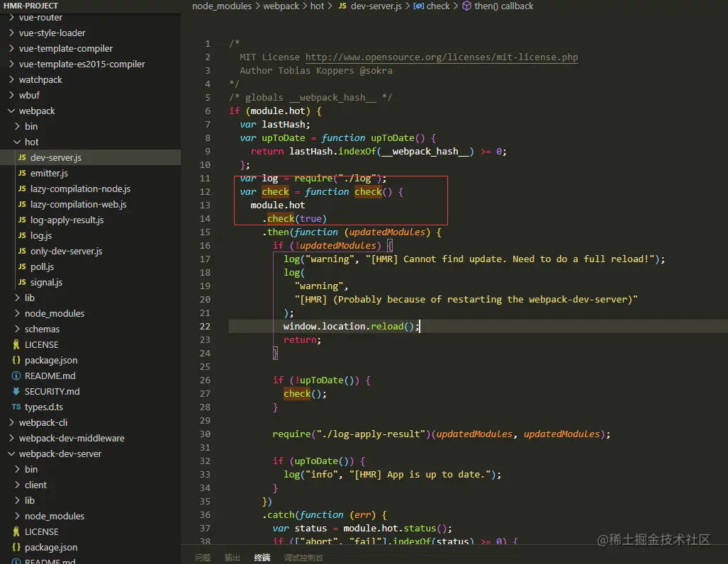Click the license icon under webpack-dev-server
This screenshot has height=564, width=728.
[16, 531]
